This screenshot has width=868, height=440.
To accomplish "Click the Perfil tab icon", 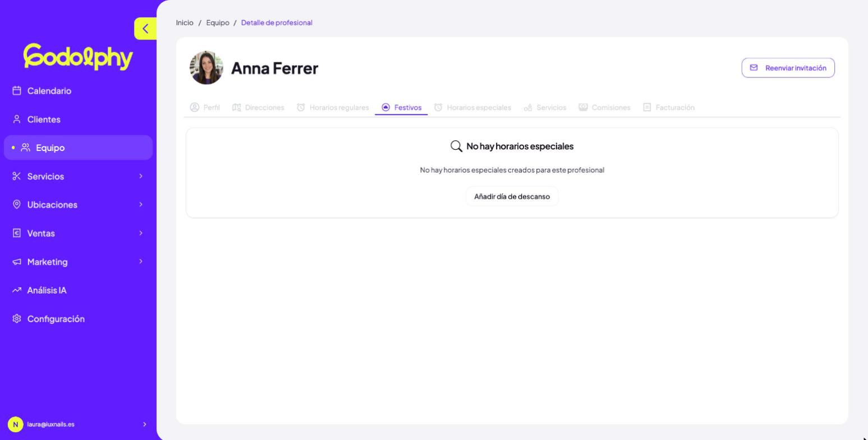I will [195, 107].
